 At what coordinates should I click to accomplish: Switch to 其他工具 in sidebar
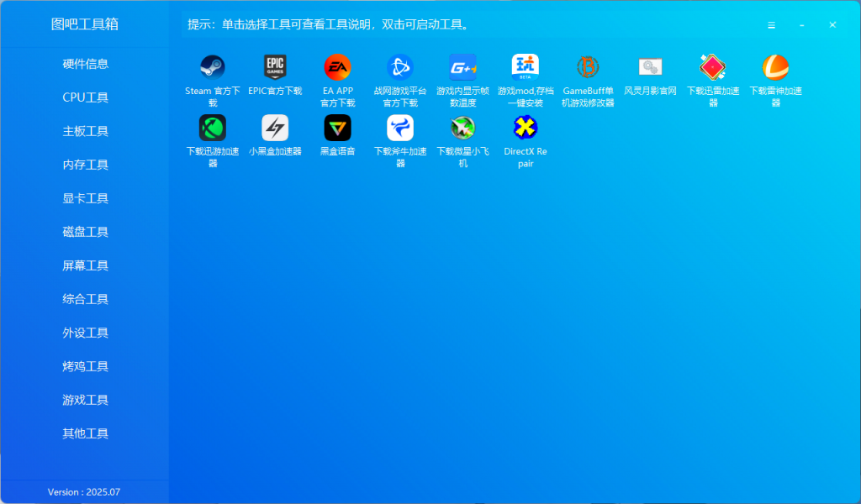pyautogui.click(x=85, y=433)
